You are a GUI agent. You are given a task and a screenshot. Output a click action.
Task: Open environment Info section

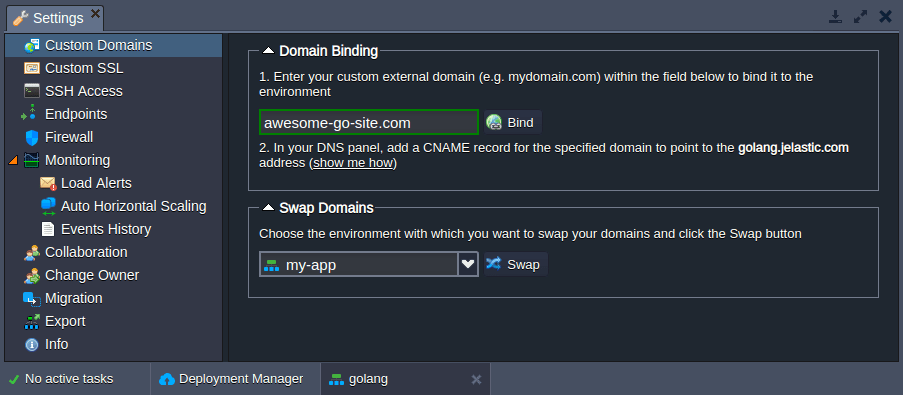tap(113, 344)
